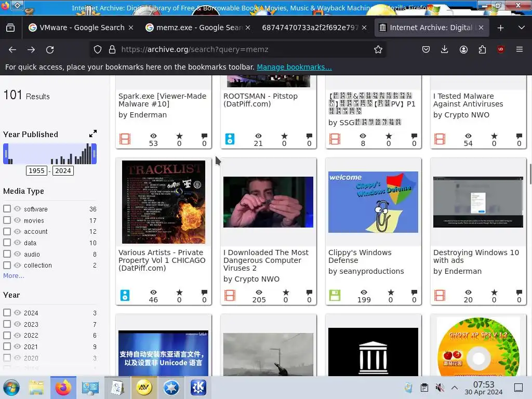Close the VMware - Google Search tab
532x399 pixels.
tap(131, 28)
